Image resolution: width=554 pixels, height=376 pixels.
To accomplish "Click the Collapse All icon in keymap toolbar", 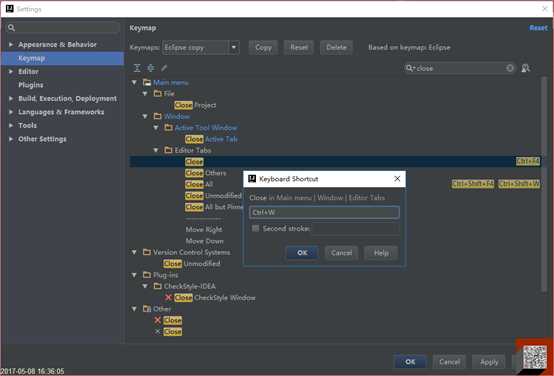I will coord(151,68).
